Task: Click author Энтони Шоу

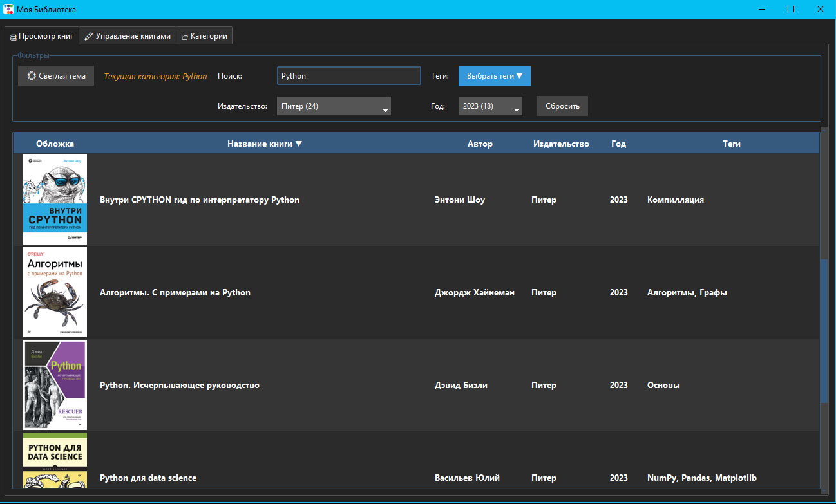Action: 460,200
